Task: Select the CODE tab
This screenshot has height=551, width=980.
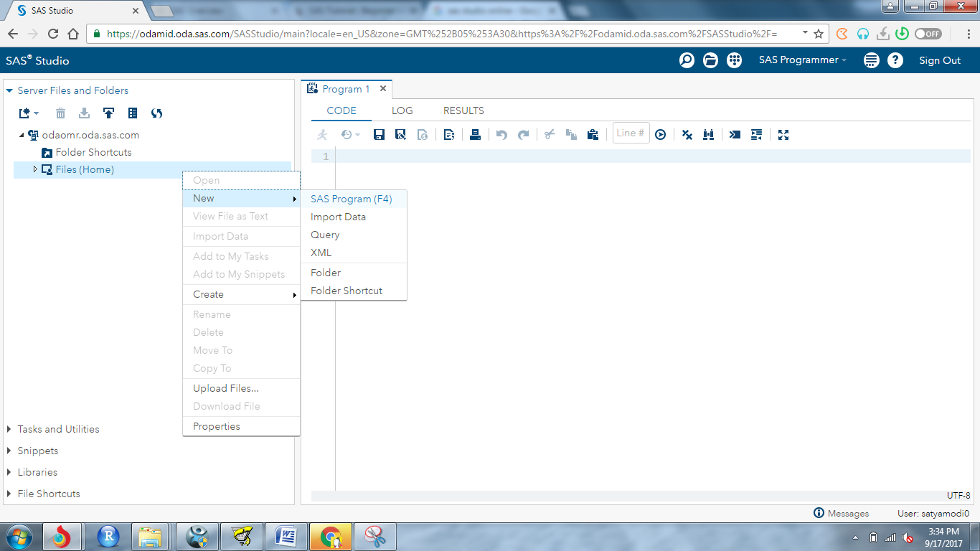Action: click(341, 110)
